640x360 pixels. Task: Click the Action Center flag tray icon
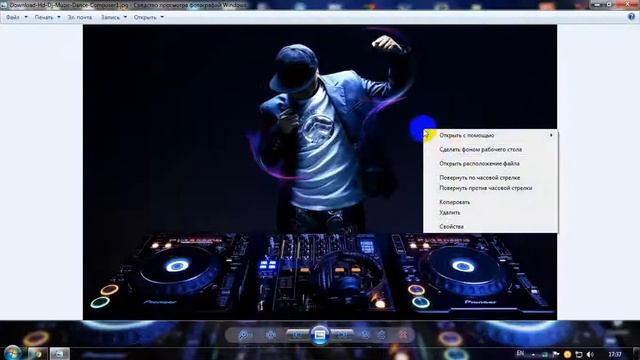556,355
